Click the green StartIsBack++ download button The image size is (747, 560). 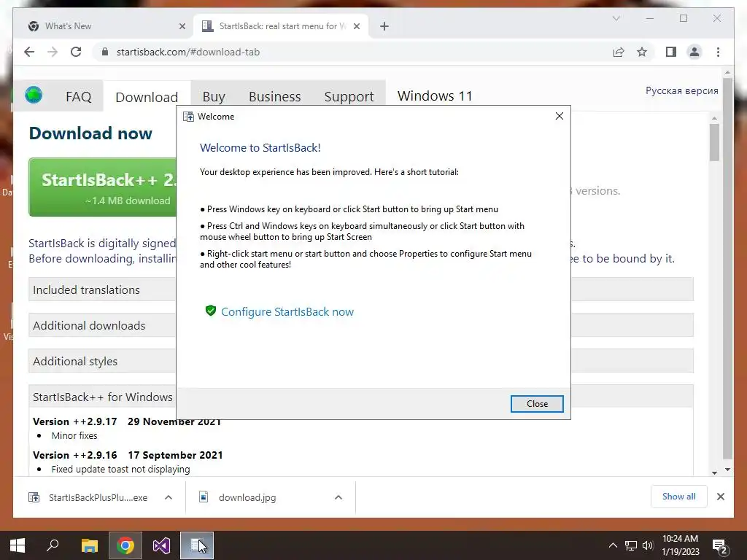pos(102,187)
